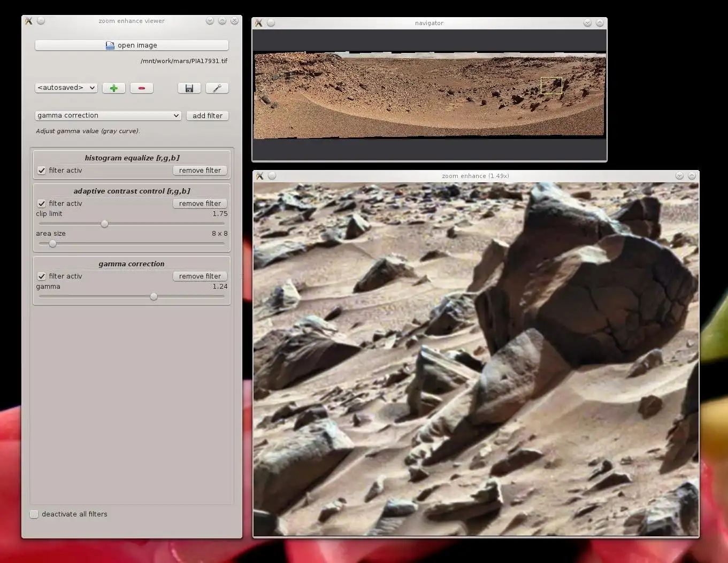Click the round sticky button in viewer titlebar
728x563 pixels.
click(41, 21)
